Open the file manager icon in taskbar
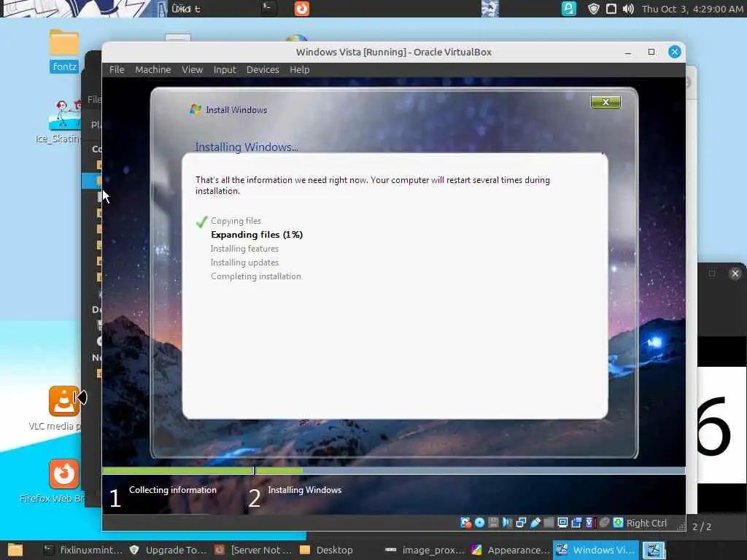747x560 pixels. [x=15, y=550]
